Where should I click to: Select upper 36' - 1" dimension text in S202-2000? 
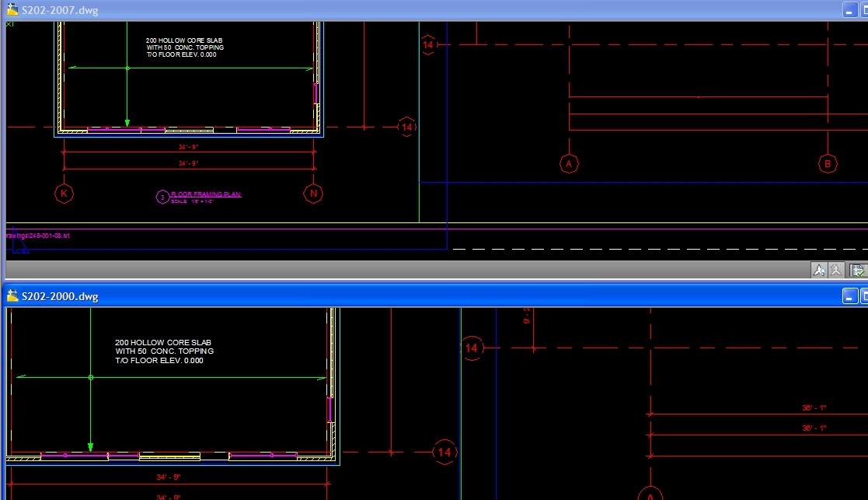(814, 408)
